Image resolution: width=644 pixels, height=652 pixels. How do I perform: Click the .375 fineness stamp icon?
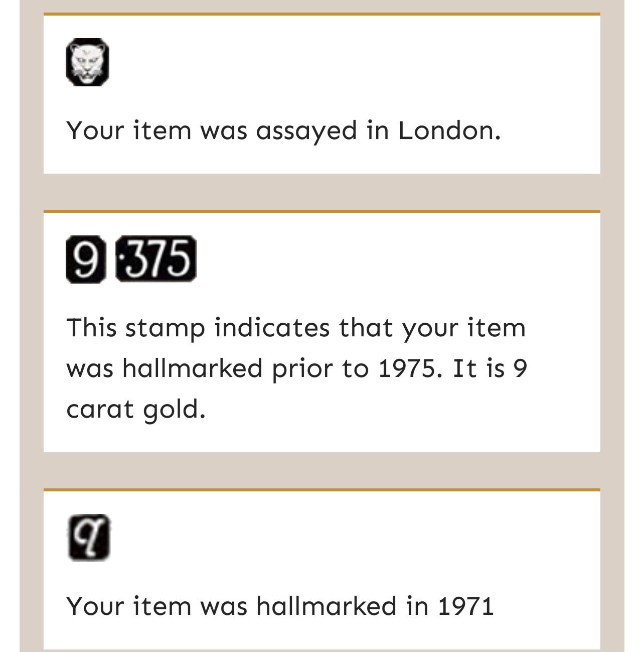coord(155,259)
